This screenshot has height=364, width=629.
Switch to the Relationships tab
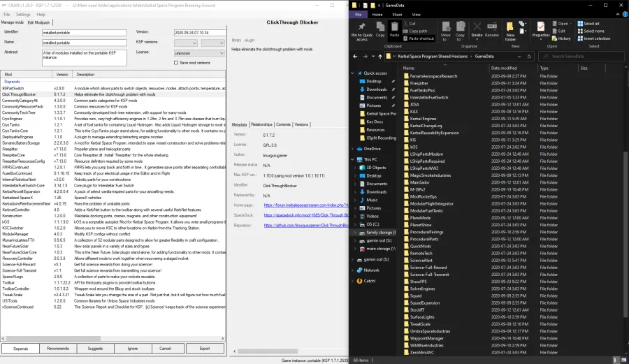tap(261, 124)
